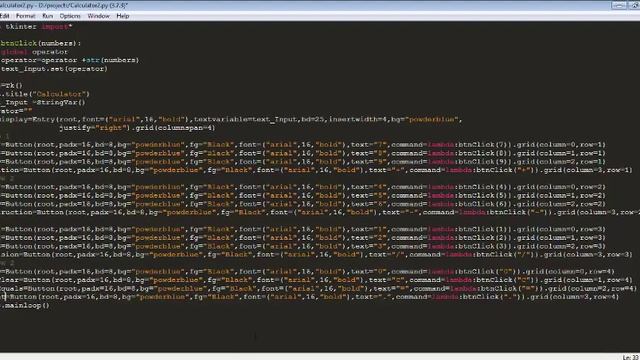This screenshot has width=640, height=360.
Task: Click the line containing btnClick(7)
Action: 303,144
